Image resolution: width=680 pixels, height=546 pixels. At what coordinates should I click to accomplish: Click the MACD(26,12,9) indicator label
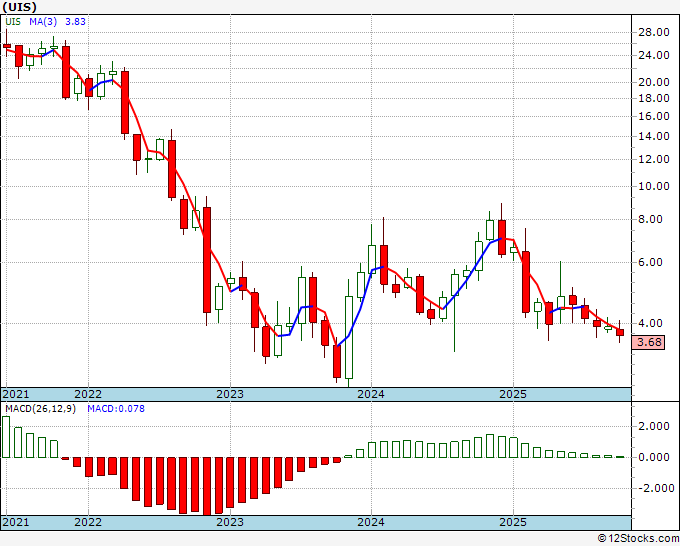pyautogui.click(x=40, y=409)
